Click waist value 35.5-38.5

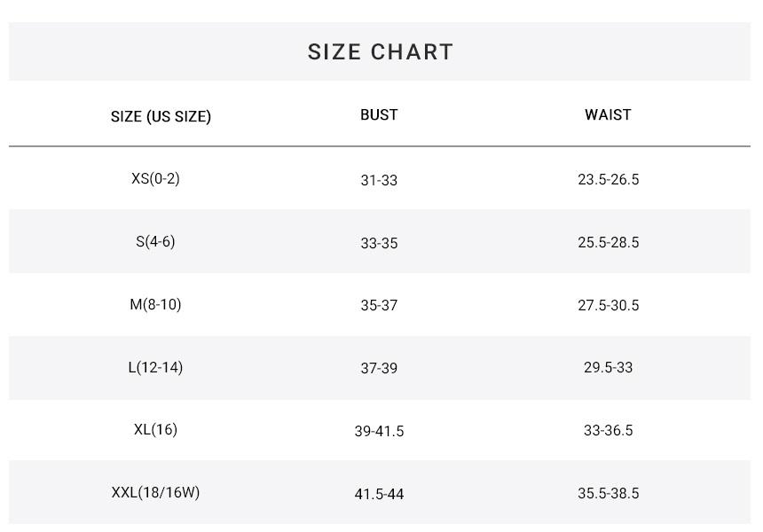click(608, 494)
